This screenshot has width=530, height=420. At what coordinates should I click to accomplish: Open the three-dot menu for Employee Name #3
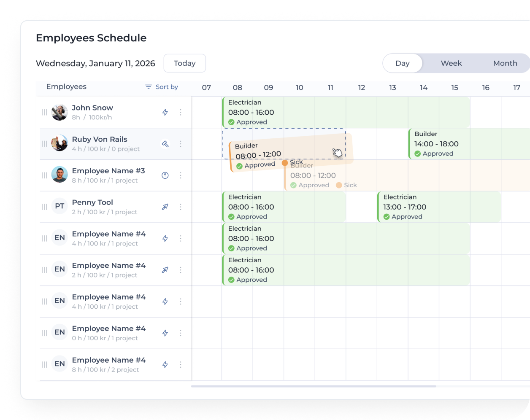pyautogui.click(x=181, y=175)
